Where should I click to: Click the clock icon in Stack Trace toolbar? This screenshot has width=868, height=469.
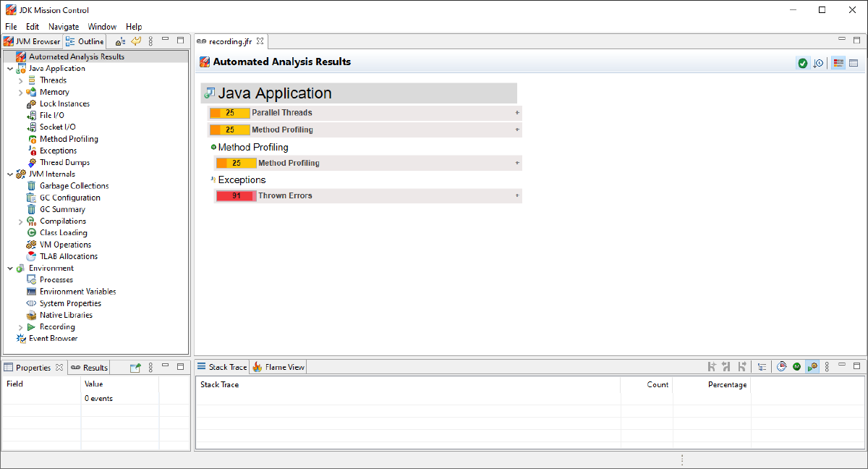click(781, 367)
